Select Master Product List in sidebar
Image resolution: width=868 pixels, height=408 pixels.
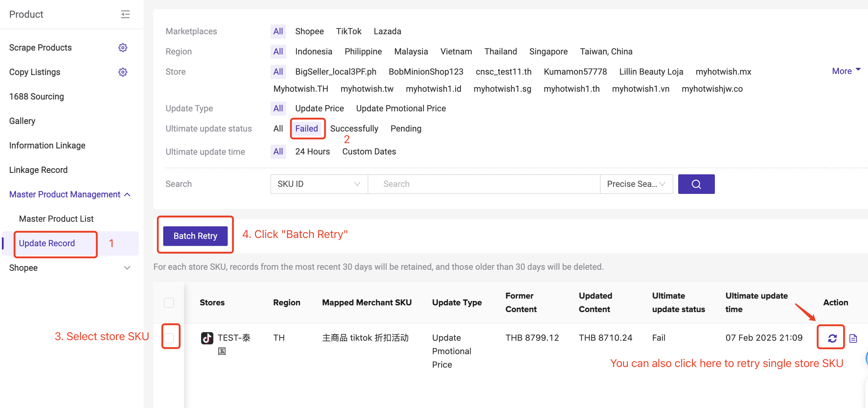pyautogui.click(x=56, y=218)
